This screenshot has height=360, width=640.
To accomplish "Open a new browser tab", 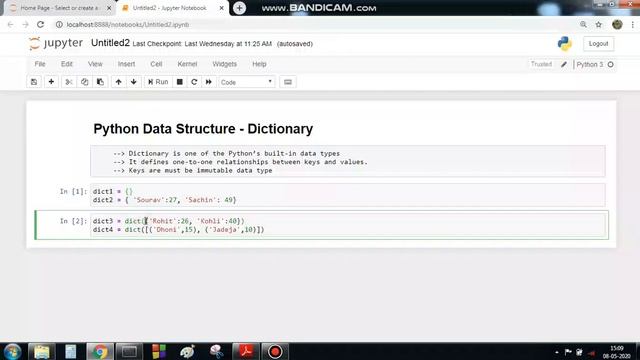I will (240, 8).
